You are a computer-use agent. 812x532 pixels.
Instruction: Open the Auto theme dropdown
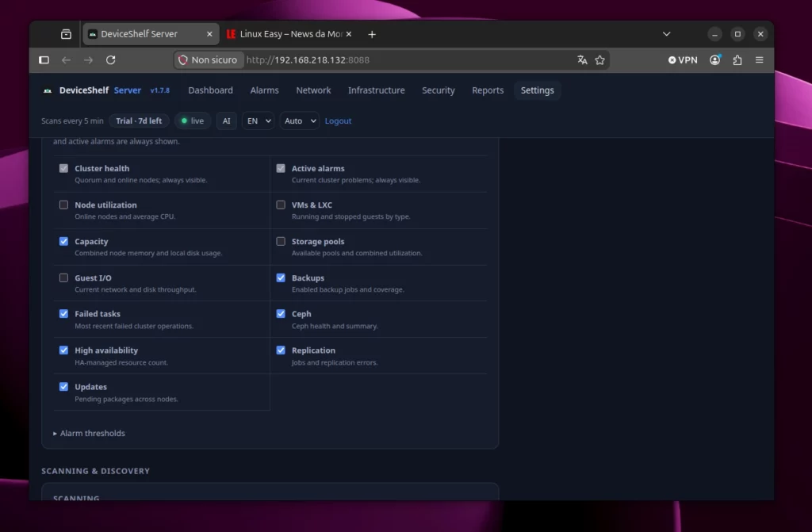[299, 121]
